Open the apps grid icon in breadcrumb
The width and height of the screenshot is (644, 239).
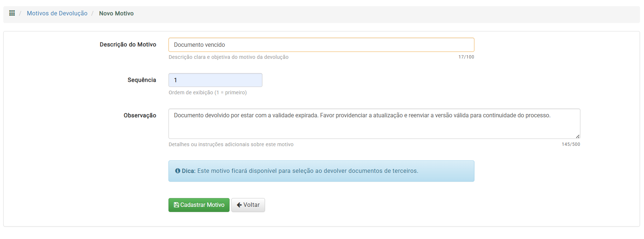[x=12, y=13]
